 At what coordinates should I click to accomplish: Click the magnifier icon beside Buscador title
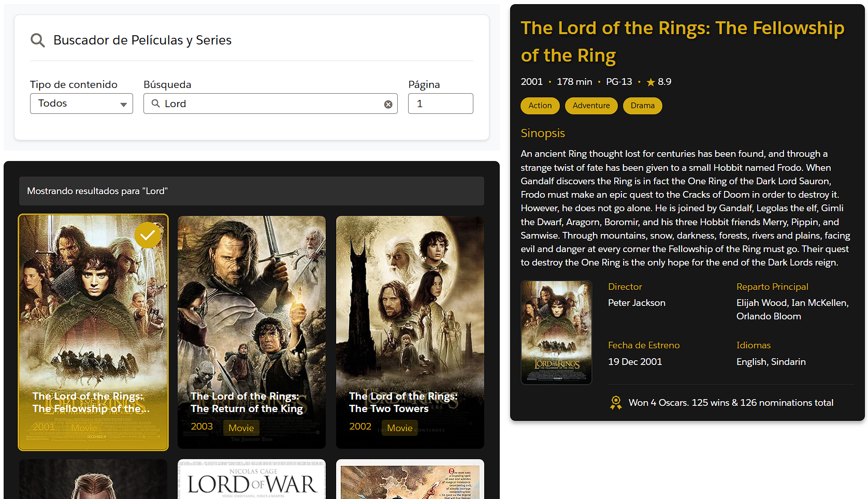coord(37,40)
